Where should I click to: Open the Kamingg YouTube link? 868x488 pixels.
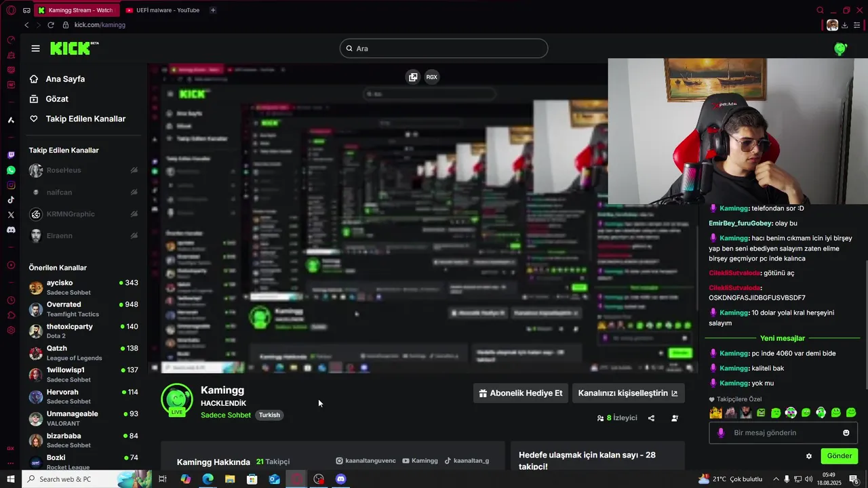click(x=420, y=461)
